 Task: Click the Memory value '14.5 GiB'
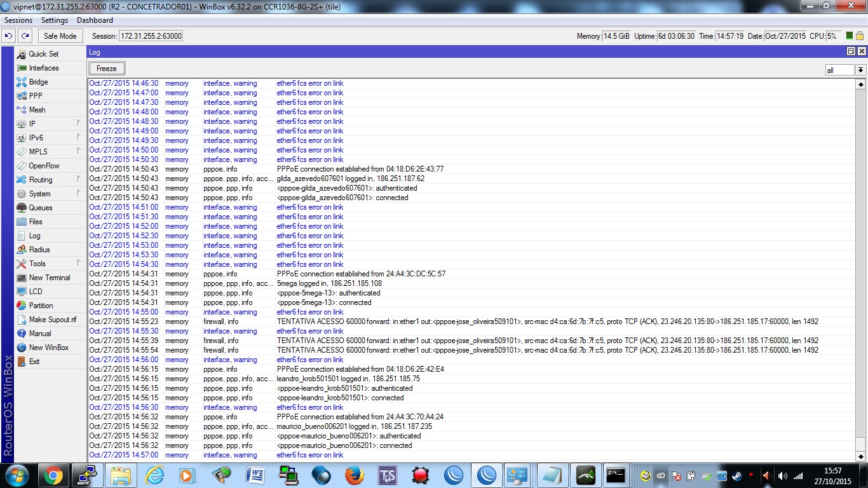click(616, 36)
